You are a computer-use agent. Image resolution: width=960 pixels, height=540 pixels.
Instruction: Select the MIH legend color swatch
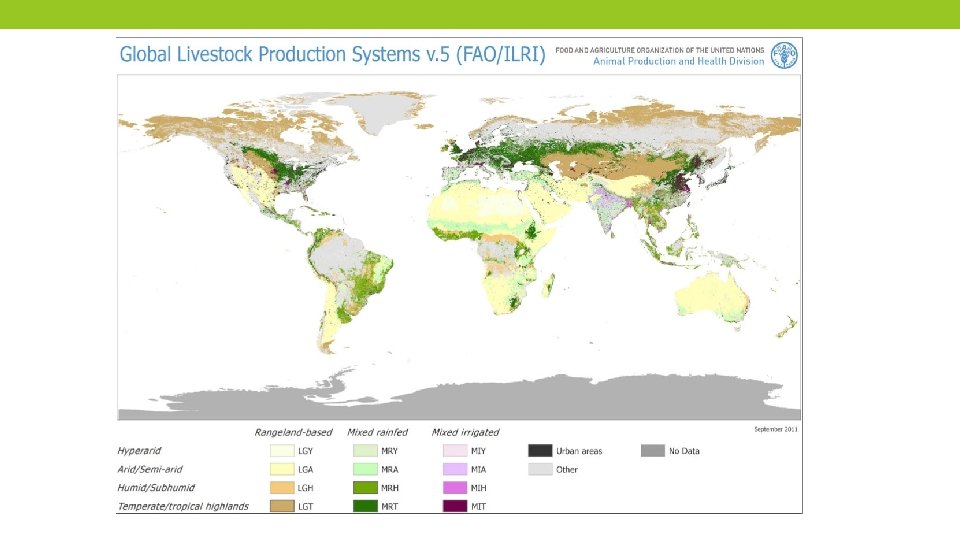455,487
